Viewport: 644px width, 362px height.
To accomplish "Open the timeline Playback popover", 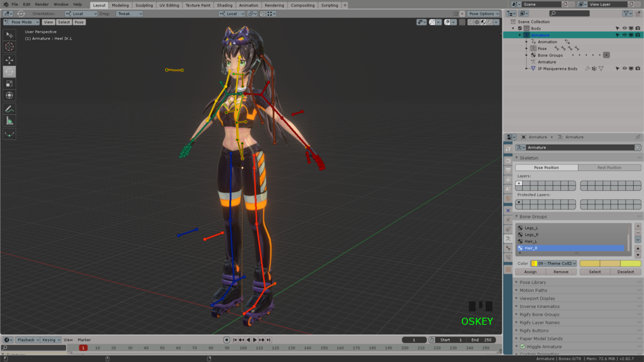I will (28, 340).
